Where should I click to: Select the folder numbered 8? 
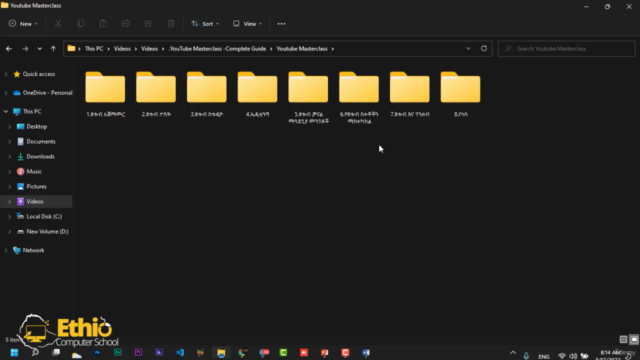pyautogui.click(x=460, y=94)
